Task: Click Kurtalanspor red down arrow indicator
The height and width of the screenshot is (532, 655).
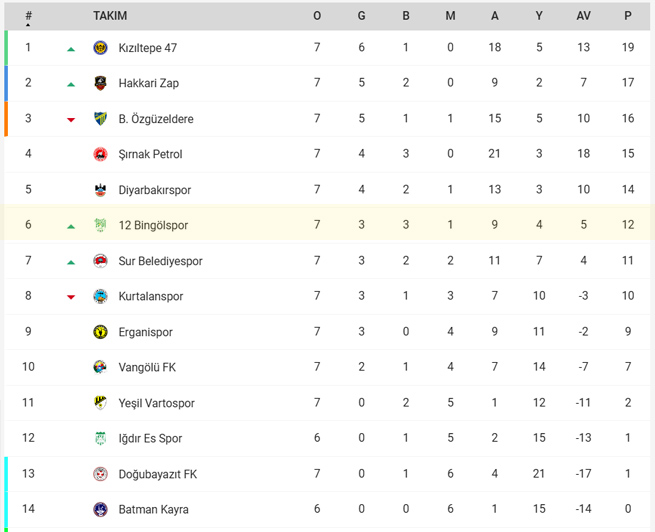Action: (71, 297)
